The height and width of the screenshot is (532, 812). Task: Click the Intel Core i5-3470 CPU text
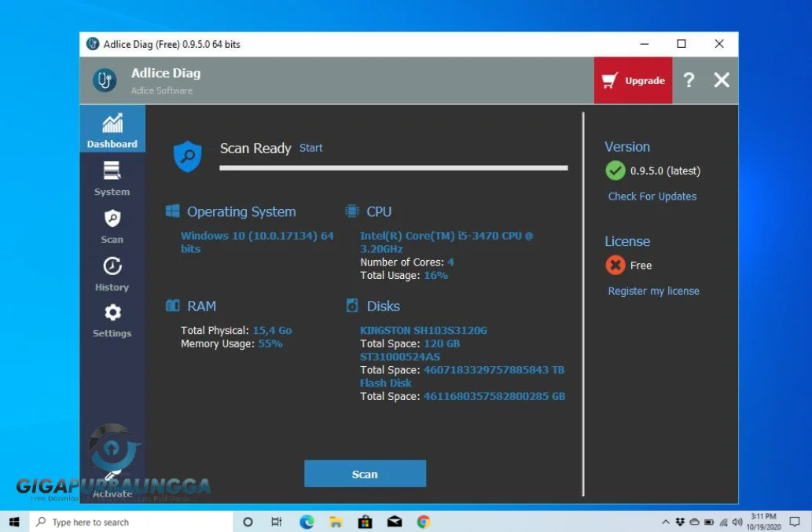coord(446,242)
